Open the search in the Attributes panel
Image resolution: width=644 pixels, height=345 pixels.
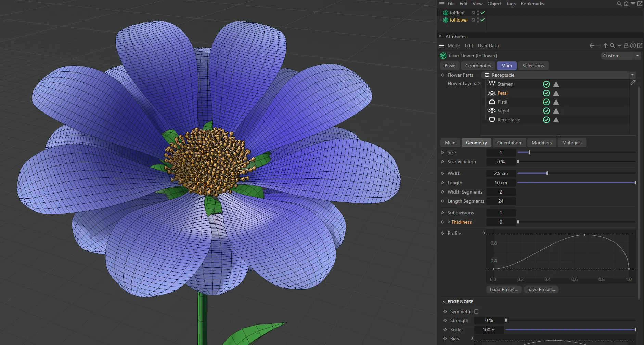click(613, 45)
